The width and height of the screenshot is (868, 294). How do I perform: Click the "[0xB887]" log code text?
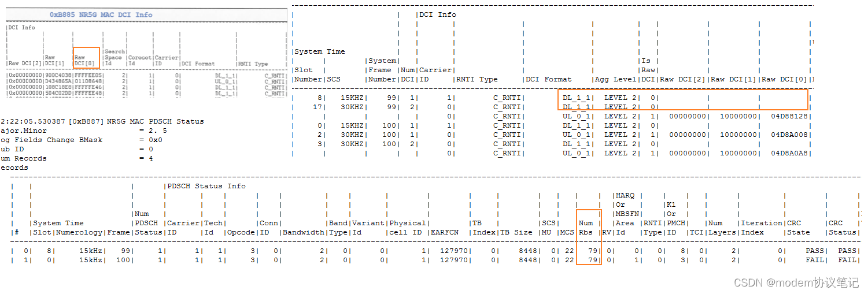coord(87,121)
